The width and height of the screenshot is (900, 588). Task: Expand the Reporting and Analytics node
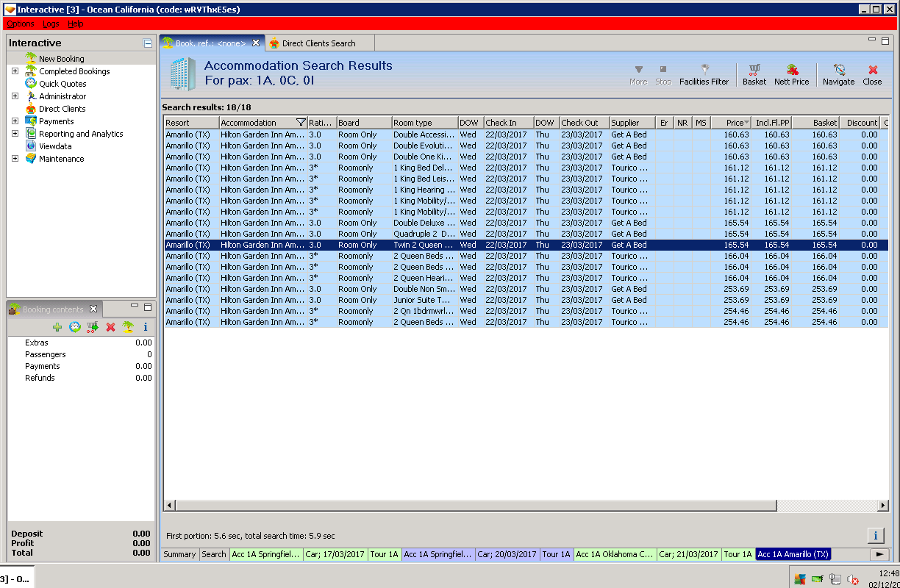pos(15,134)
